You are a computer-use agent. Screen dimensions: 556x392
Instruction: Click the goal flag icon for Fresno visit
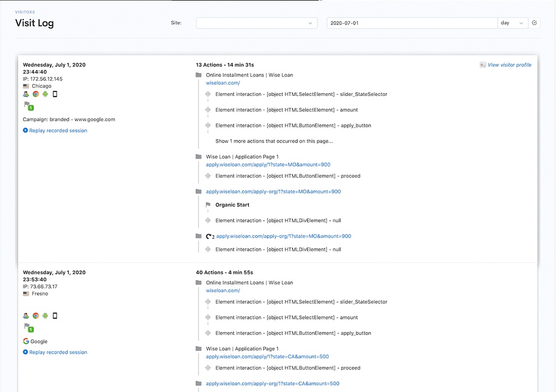point(28,327)
